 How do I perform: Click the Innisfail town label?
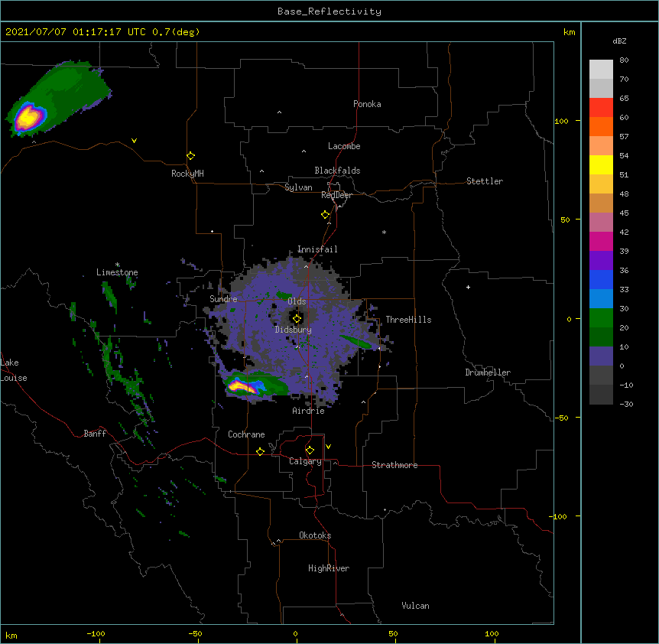click(317, 249)
